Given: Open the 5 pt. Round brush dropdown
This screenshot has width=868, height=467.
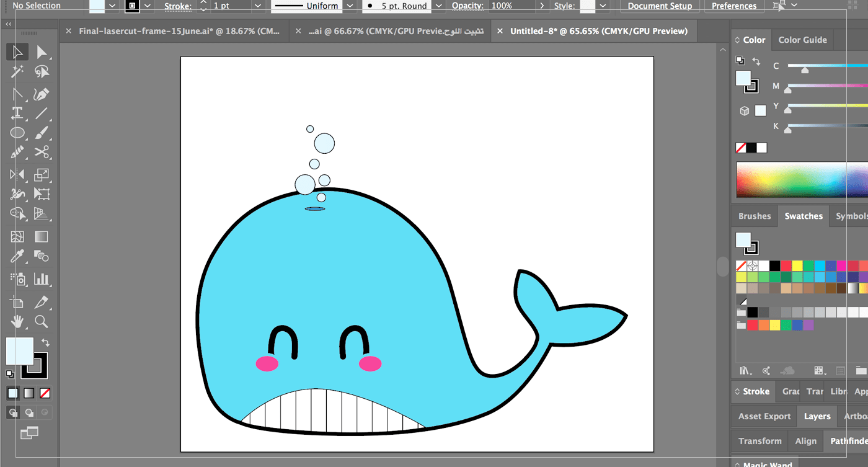Looking at the screenshot, I should pyautogui.click(x=438, y=6).
